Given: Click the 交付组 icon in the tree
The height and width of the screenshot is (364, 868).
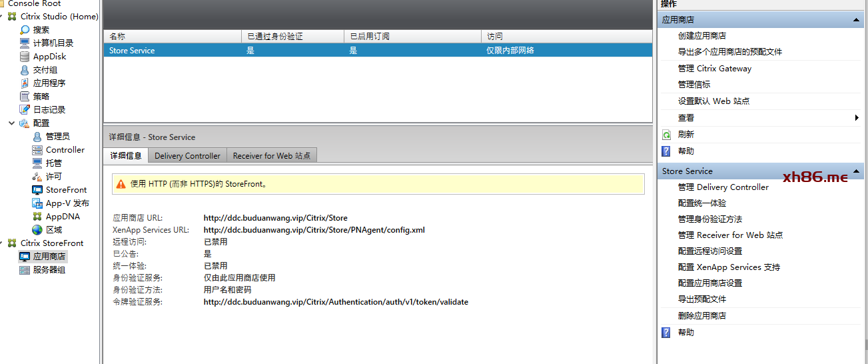Looking at the screenshot, I should (x=25, y=69).
